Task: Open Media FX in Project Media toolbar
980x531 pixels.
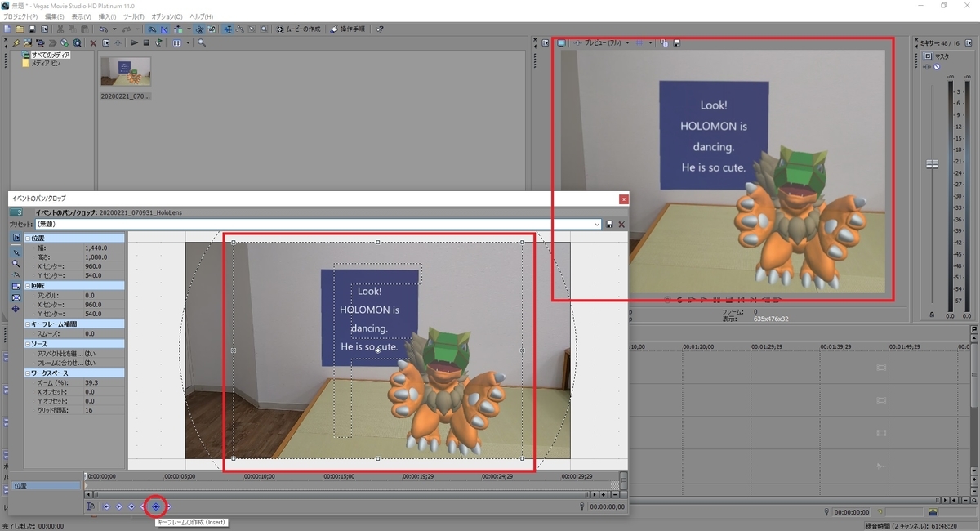Action: tap(118, 42)
